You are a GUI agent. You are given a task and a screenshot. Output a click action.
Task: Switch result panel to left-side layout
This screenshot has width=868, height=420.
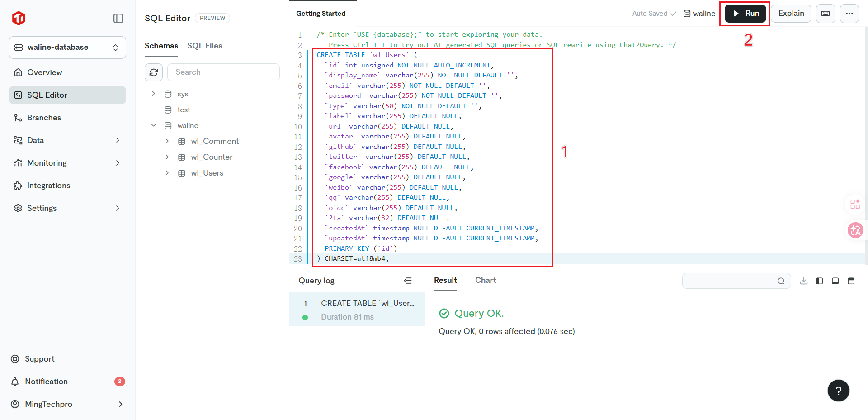point(820,281)
